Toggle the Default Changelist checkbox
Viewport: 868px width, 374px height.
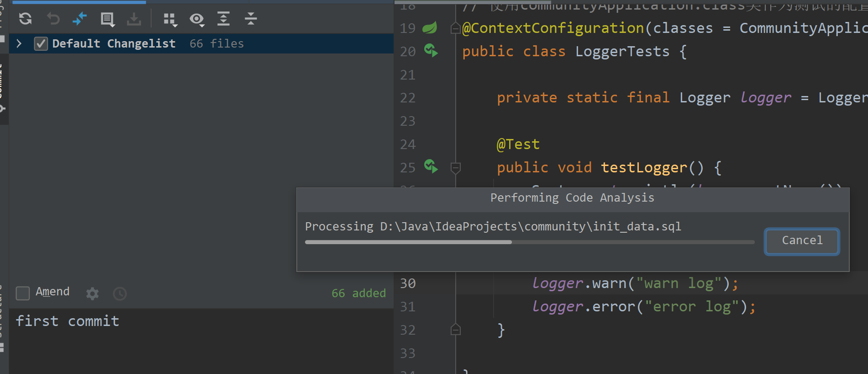click(41, 44)
